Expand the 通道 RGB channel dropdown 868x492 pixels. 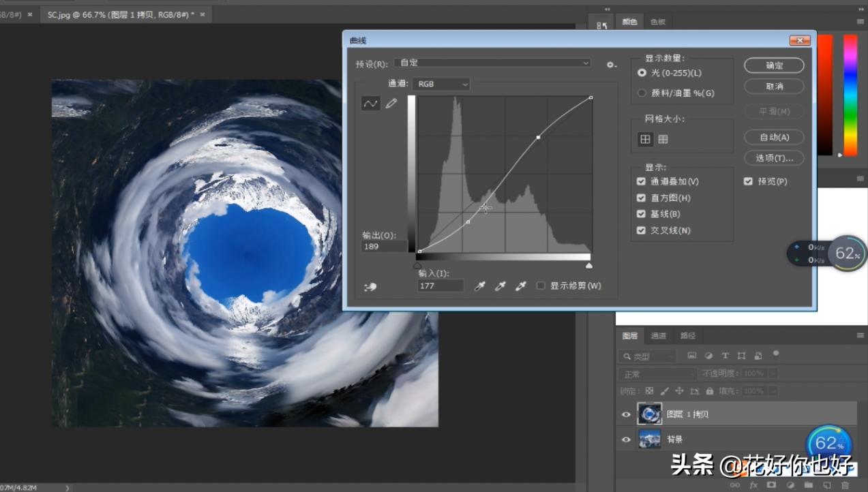coord(443,84)
